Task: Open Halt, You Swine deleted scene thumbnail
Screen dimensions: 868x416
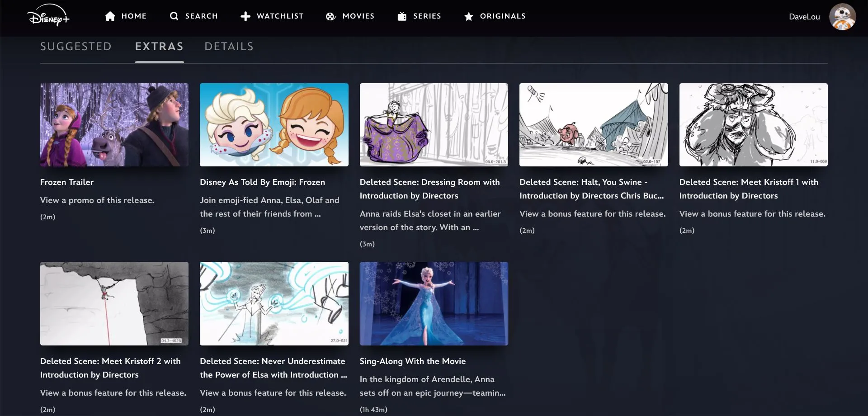Action: coord(594,125)
